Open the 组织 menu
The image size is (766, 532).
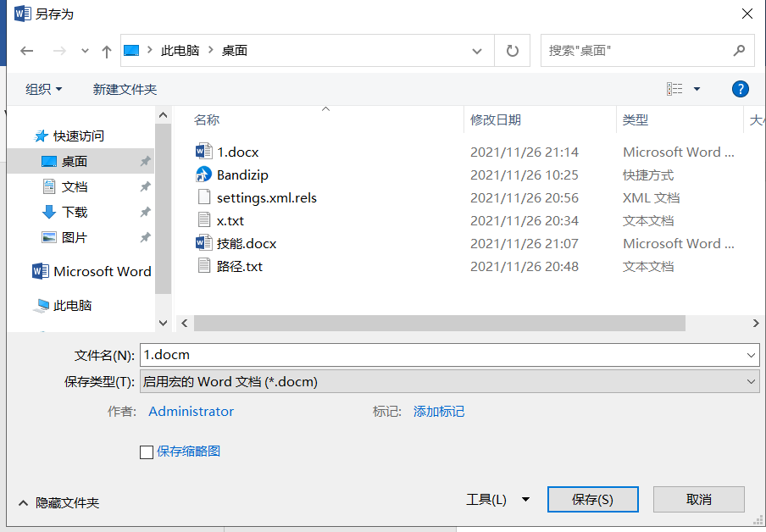(x=43, y=90)
